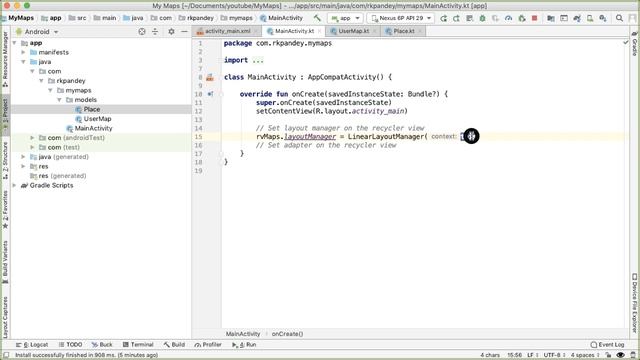This screenshot has height=360, width=640.
Task: Toggle the Build Variants tool window
Action: tap(5, 262)
